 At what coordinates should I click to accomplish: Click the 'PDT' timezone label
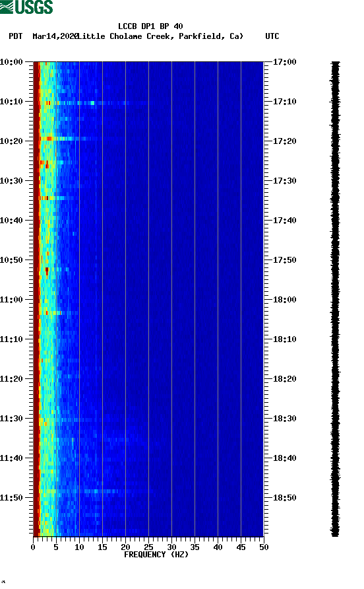coord(15,36)
